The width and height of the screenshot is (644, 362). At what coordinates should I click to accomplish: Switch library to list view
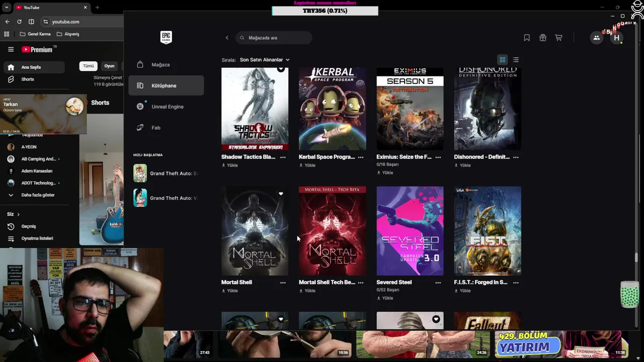[516, 60]
